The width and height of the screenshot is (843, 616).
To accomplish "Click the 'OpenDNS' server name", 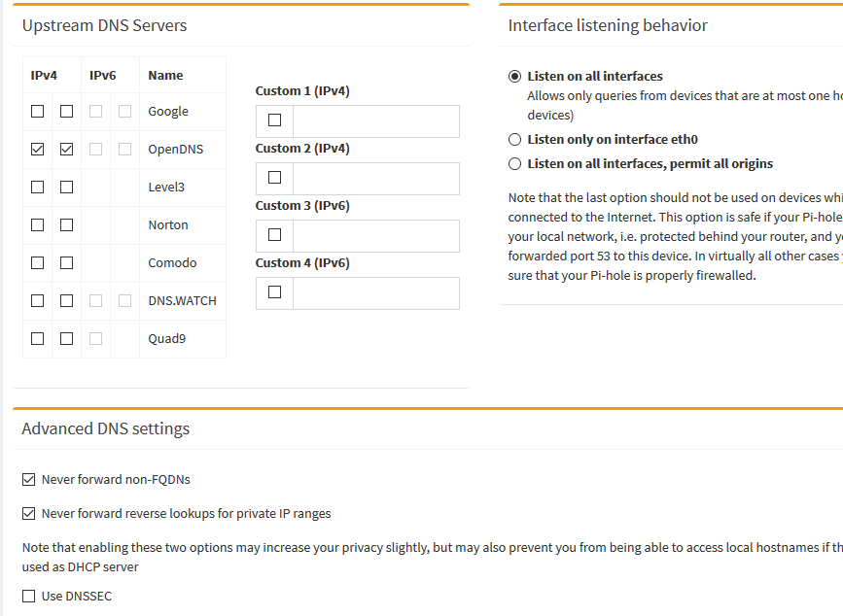I will [x=176, y=150].
